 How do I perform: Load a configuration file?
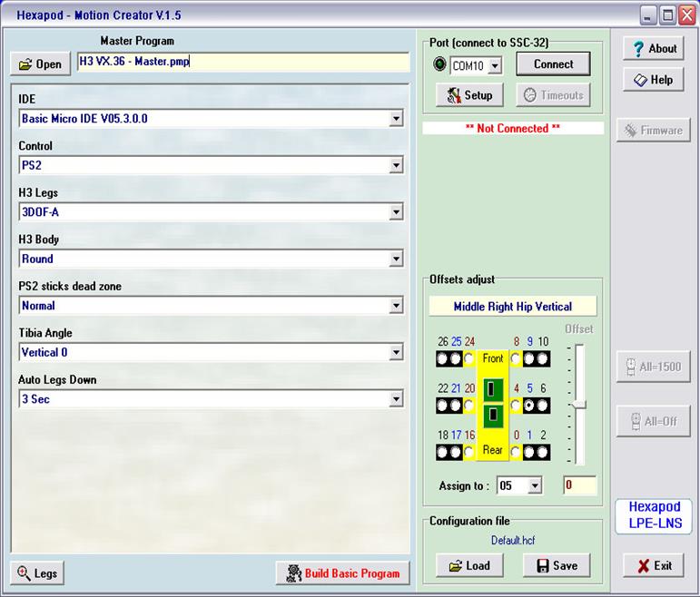469,566
